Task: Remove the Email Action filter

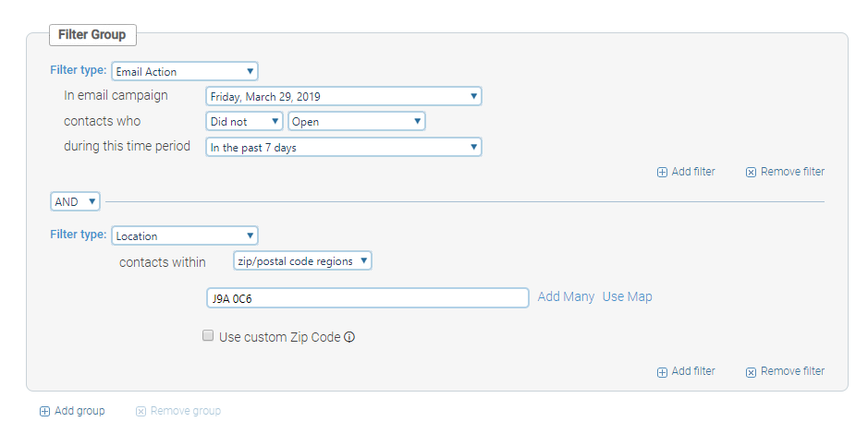Action: point(785,172)
